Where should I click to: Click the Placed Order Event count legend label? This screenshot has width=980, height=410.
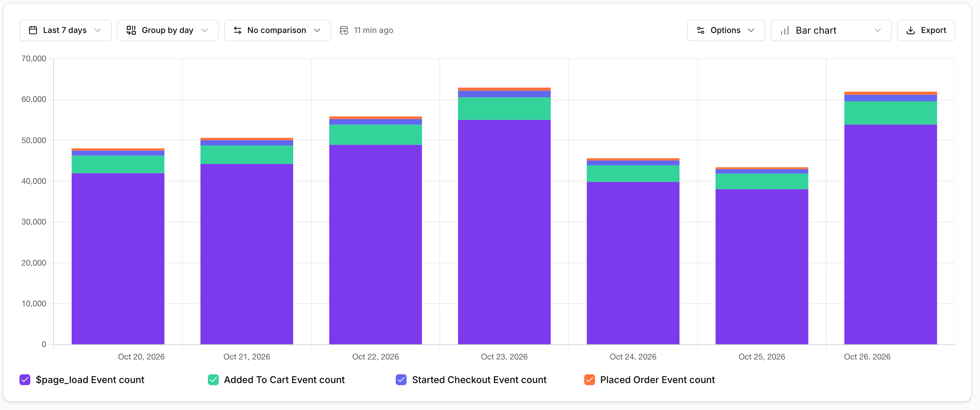click(657, 380)
